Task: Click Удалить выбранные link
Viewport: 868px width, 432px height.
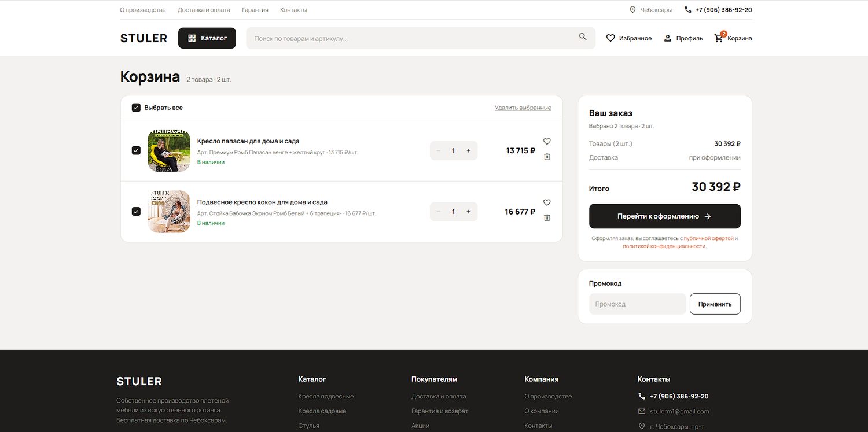Action: pyautogui.click(x=523, y=108)
